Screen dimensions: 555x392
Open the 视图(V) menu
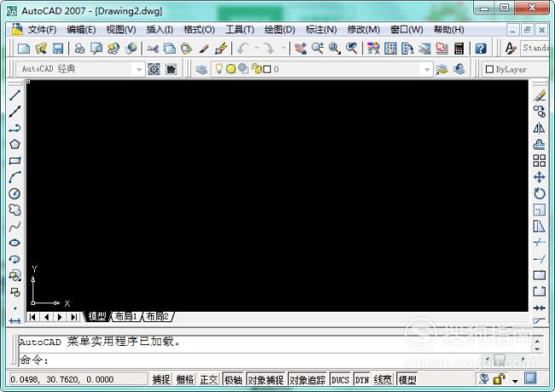(121, 30)
